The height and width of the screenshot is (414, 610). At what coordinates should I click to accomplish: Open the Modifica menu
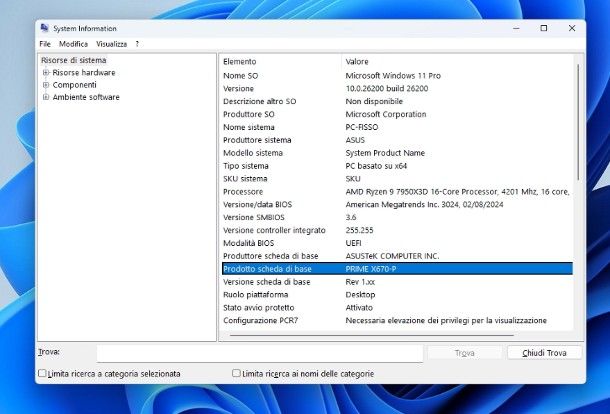[x=73, y=44]
